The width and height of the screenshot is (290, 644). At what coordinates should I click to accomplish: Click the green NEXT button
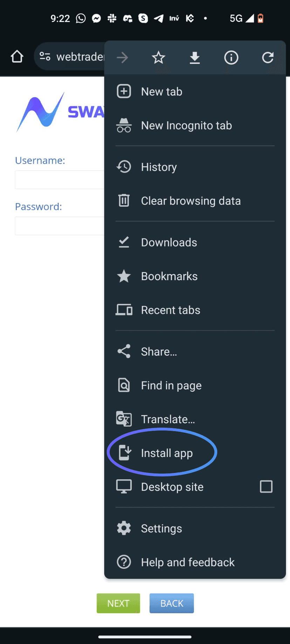click(118, 603)
